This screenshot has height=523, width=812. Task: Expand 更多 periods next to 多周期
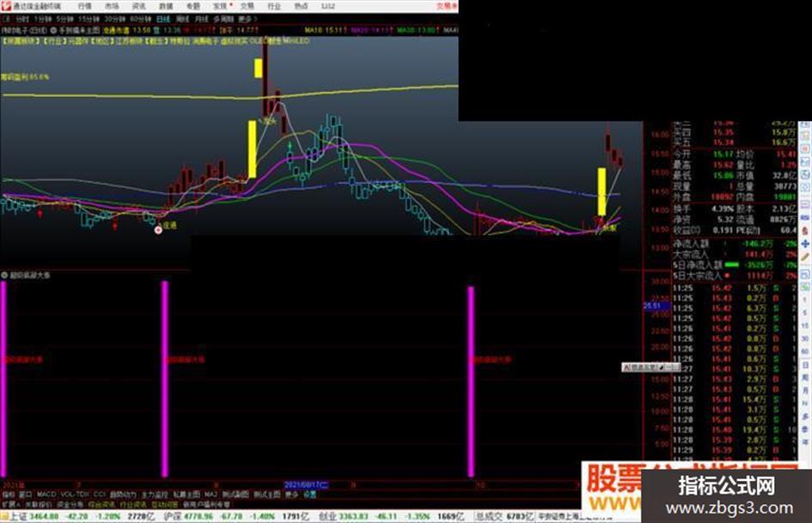(x=247, y=19)
